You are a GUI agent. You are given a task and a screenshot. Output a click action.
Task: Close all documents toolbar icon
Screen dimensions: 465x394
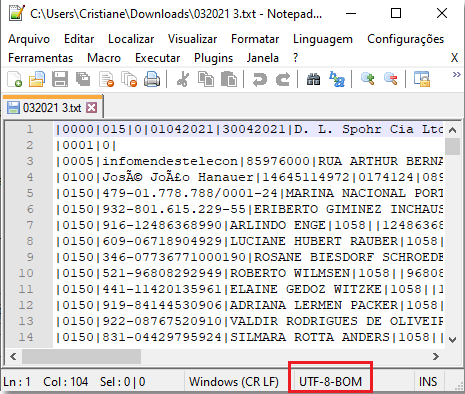click(129, 79)
